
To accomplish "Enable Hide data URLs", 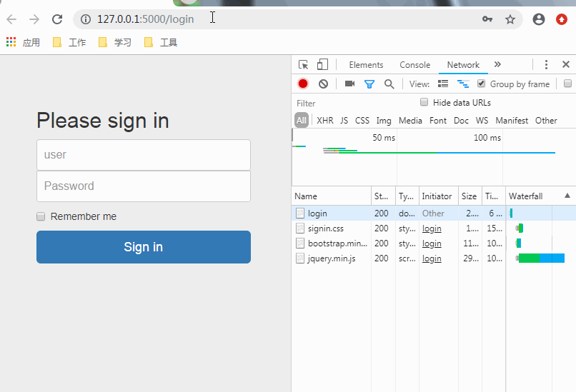I will (424, 102).
